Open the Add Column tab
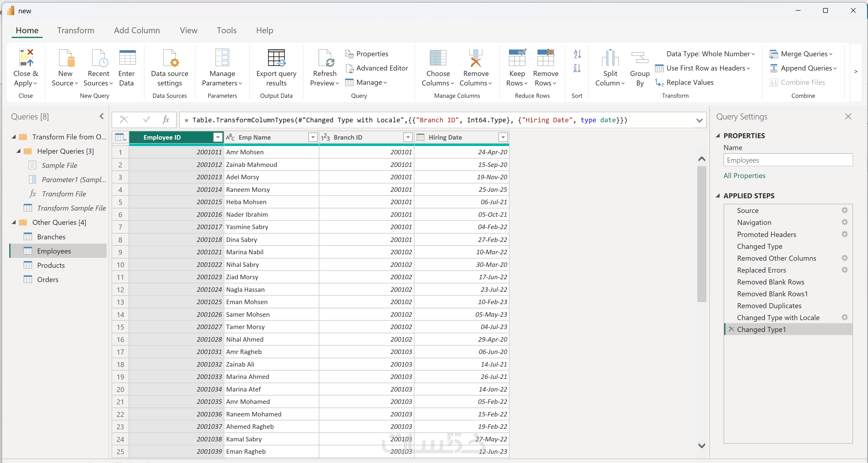 pyautogui.click(x=137, y=30)
